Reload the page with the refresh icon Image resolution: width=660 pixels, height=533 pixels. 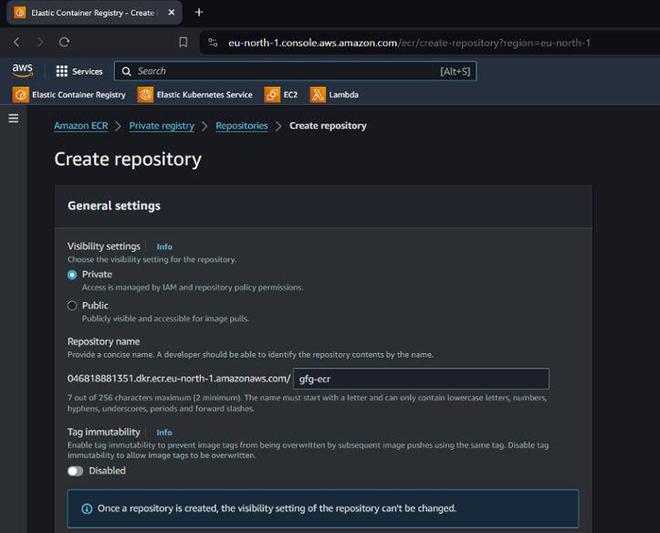click(x=64, y=42)
